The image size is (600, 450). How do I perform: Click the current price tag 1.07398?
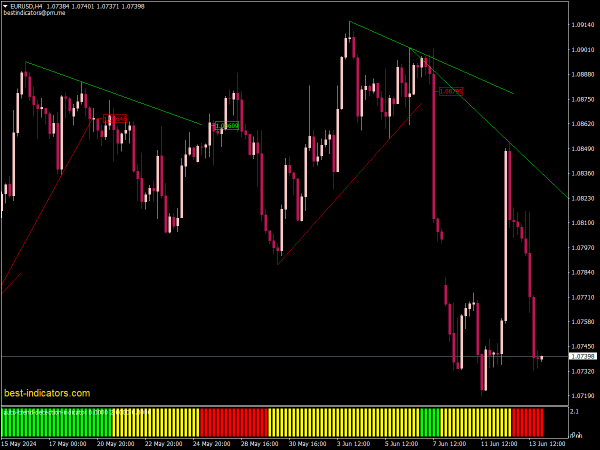pyautogui.click(x=583, y=357)
